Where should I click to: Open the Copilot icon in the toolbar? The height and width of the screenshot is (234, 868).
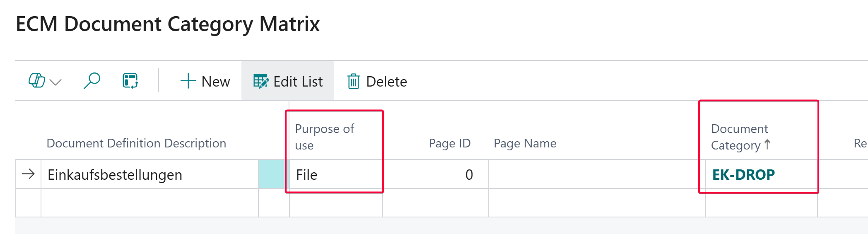pyautogui.click(x=36, y=81)
